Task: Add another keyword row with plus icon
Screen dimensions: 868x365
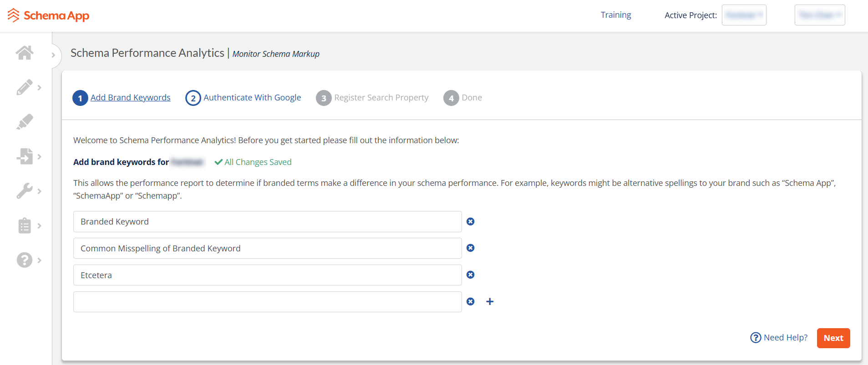Action: coord(490,301)
